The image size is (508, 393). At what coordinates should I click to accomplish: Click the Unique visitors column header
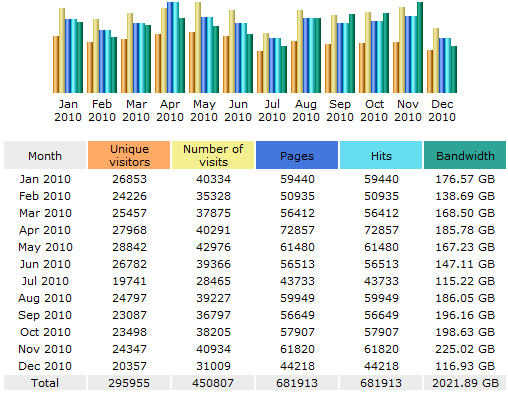coord(129,155)
